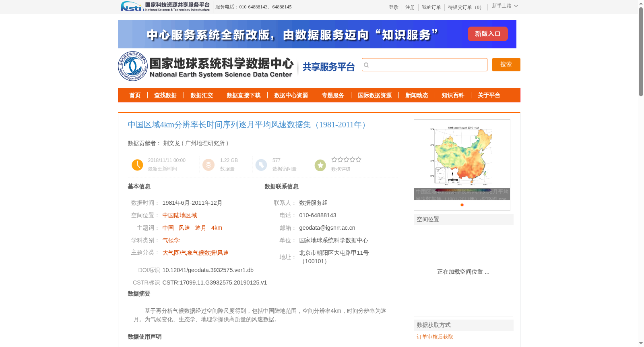Open the 数据中心资源 menu item

pyautogui.click(x=291, y=96)
